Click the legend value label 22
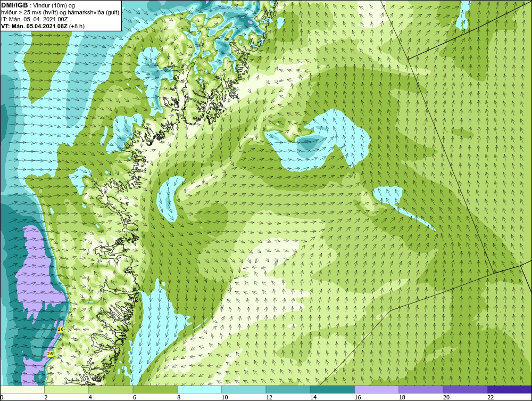This screenshot has width=532, height=401. coord(491,397)
